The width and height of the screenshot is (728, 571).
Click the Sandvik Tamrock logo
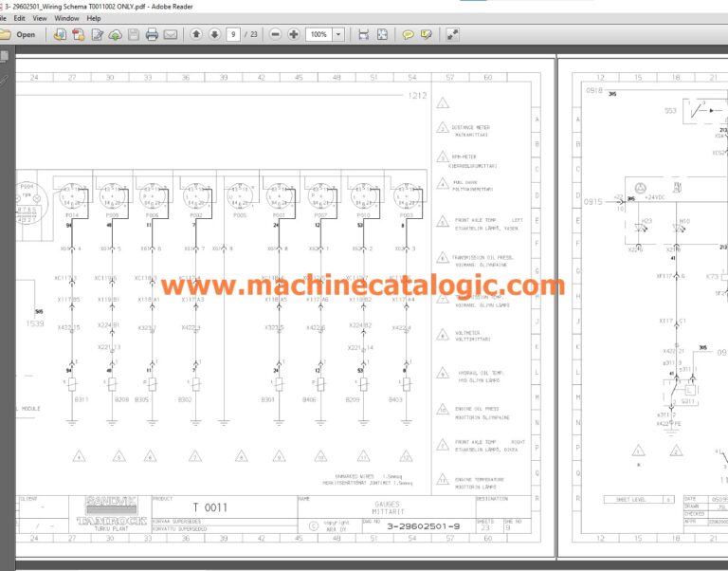[x=112, y=510]
